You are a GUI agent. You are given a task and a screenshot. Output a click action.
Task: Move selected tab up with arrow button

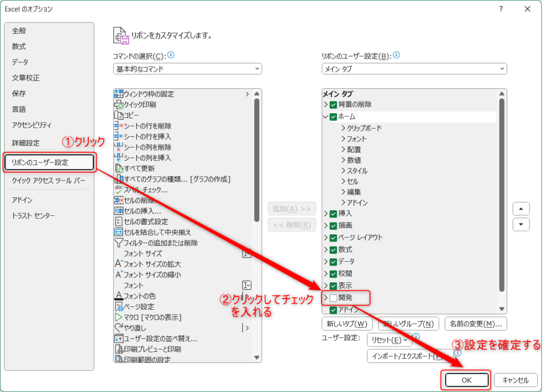coord(521,209)
